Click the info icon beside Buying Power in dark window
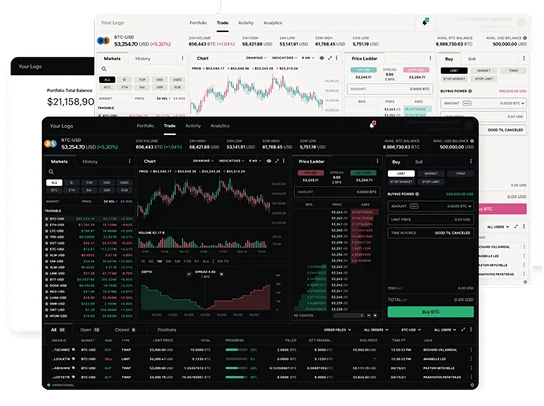This screenshot has height=406, width=544. (x=417, y=194)
